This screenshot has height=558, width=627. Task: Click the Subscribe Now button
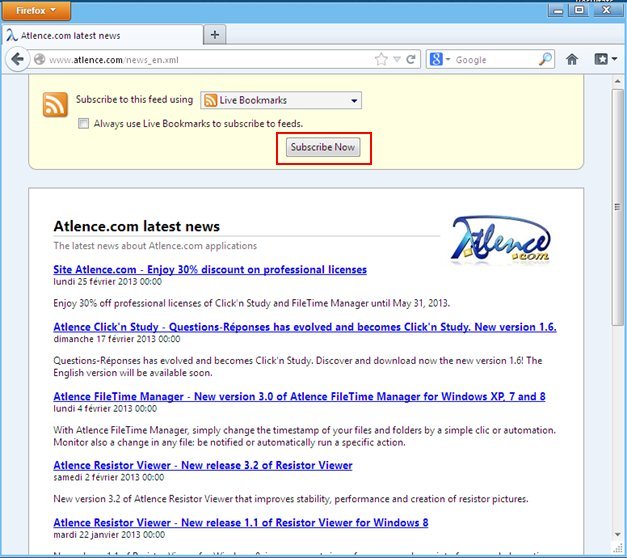click(x=323, y=147)
